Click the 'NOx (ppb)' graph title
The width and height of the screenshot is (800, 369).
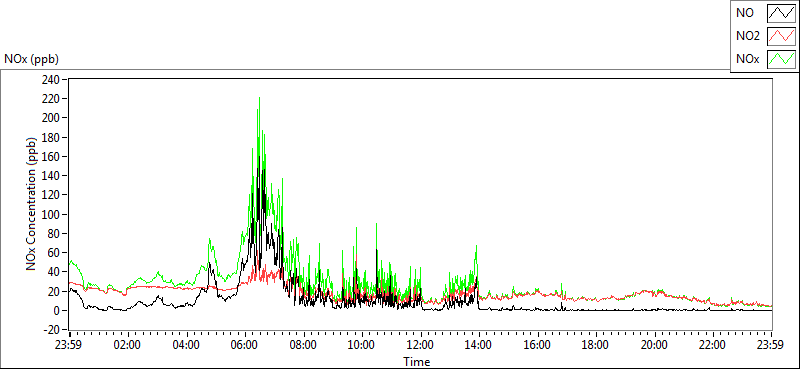click(x=32, y=59)
